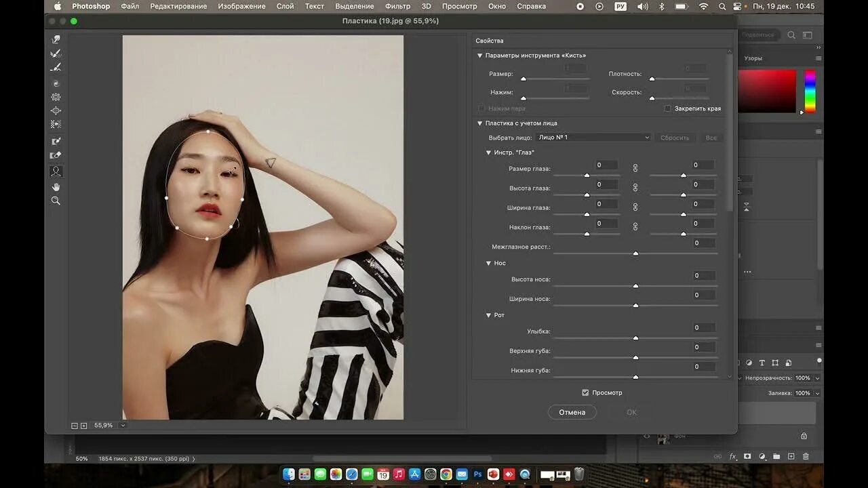Click the Delete layer trash icon
868x488 pixels.
(x=806, y=457)
